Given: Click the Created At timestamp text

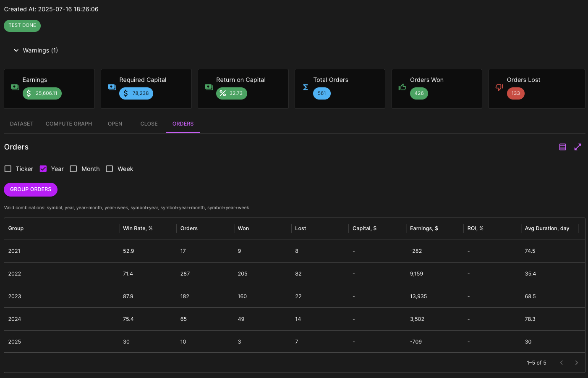Looking at the screenshot, I should [x=51, y=9].
